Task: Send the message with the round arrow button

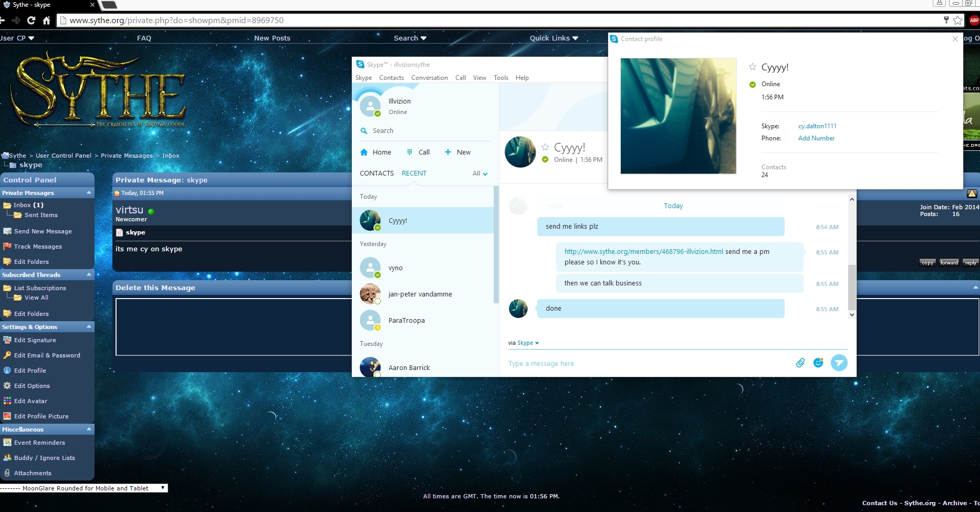Action: coord(839,363)
